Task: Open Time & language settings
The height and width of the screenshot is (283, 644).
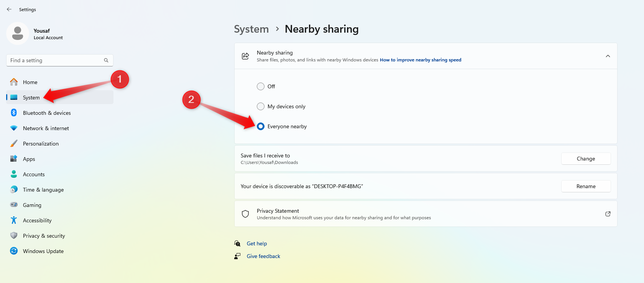Action: (60, 190)
